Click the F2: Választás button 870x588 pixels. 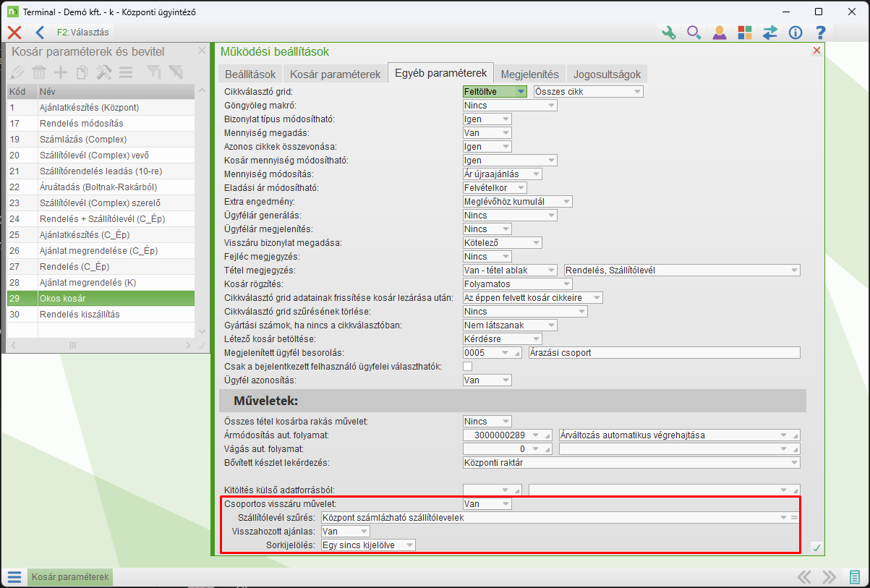82,33
